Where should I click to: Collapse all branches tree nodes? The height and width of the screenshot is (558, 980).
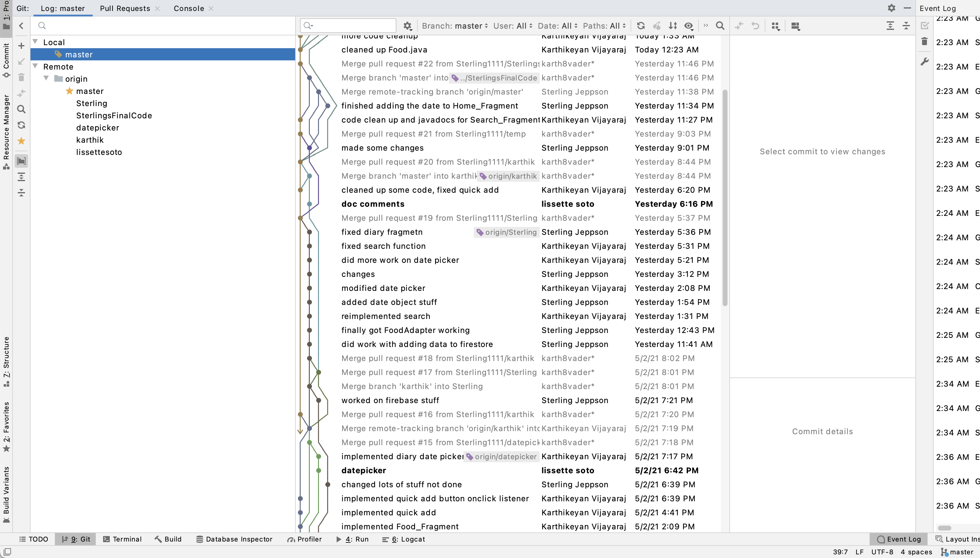coord(21,192)
